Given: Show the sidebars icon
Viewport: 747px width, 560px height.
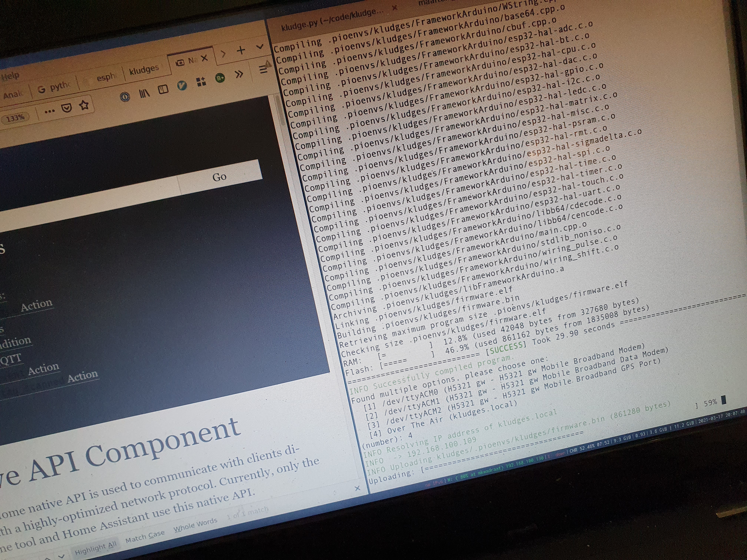Looking at the screenshot, I should 163,89.
